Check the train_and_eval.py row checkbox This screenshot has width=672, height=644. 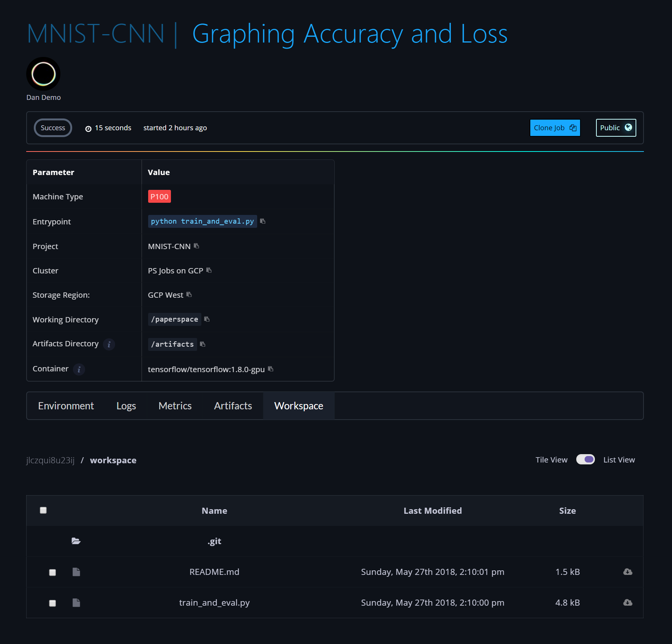[52, 603]
